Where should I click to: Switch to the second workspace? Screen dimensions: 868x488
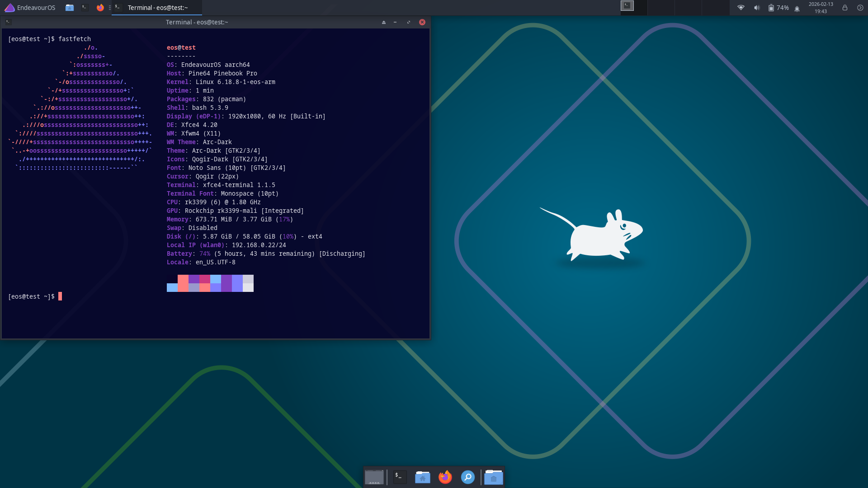pyautogui.click(x=660, y=8)
